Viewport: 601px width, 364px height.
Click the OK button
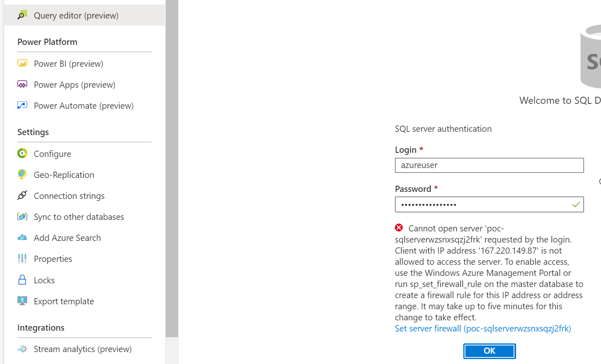(x=489, y=351)
